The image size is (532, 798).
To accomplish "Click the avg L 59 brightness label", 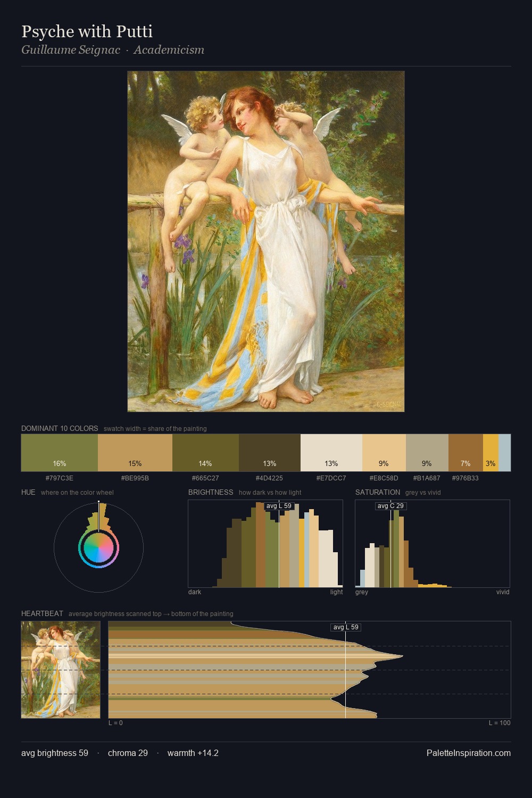I will (x=279, y=506).
